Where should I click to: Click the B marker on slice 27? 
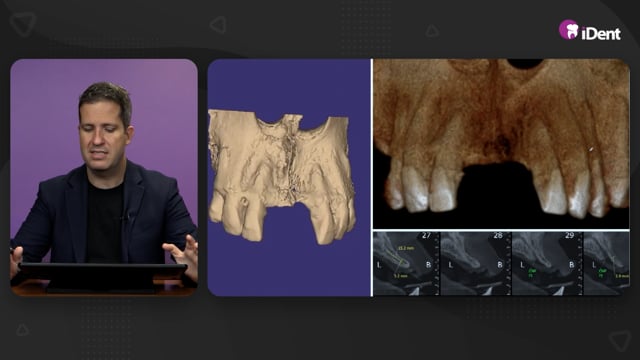coord(428,265)
